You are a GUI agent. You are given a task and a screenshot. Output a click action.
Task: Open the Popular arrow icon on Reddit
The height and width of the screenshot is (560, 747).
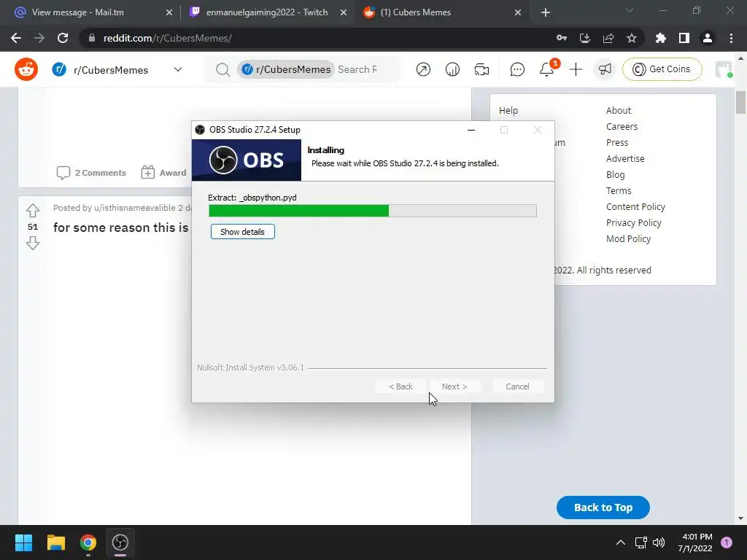point(423,69)
